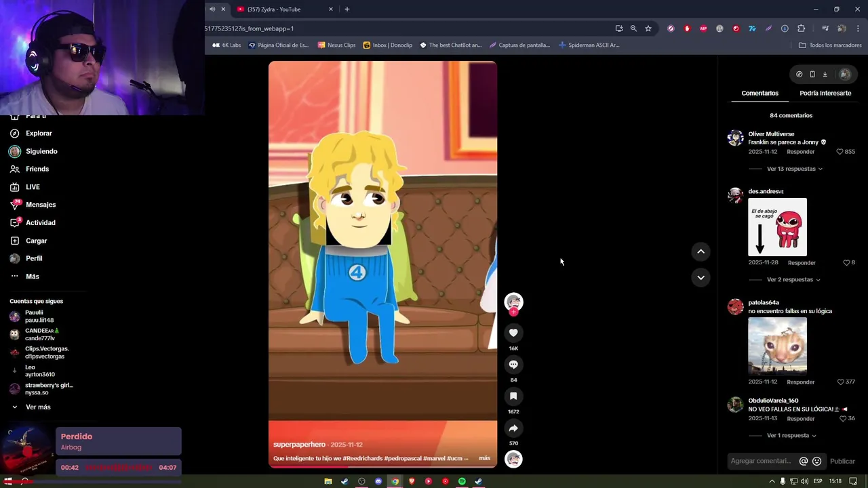Viewport: 868px width, 488px height.
Task: Click the coin icon in top pill
Action: click(x=799, y=75)
